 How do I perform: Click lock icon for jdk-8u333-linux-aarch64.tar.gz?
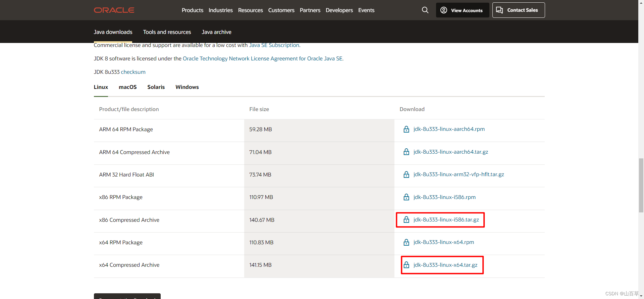pyautogui.click(x=406, y=152)
